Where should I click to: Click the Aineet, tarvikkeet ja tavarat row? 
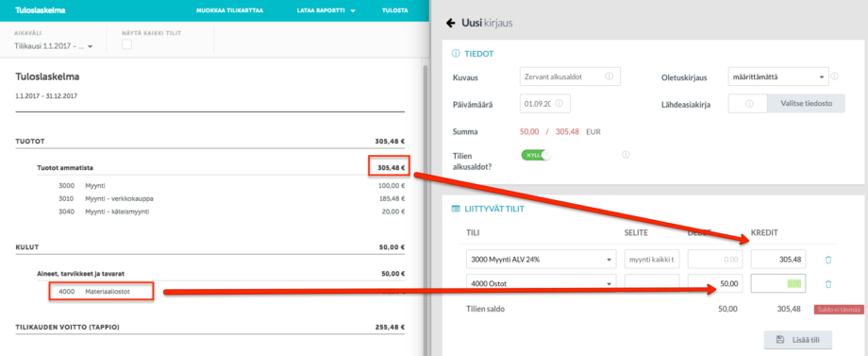[221, 274]
